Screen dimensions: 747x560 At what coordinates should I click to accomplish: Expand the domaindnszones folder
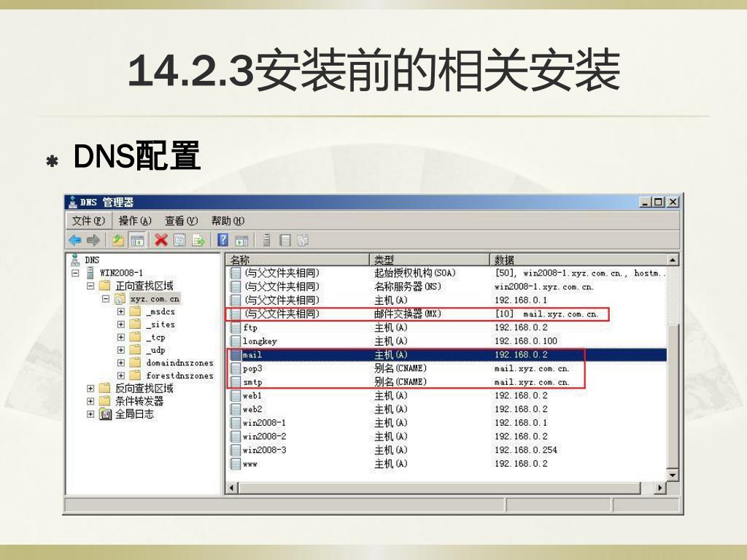(x=121, y=363)
